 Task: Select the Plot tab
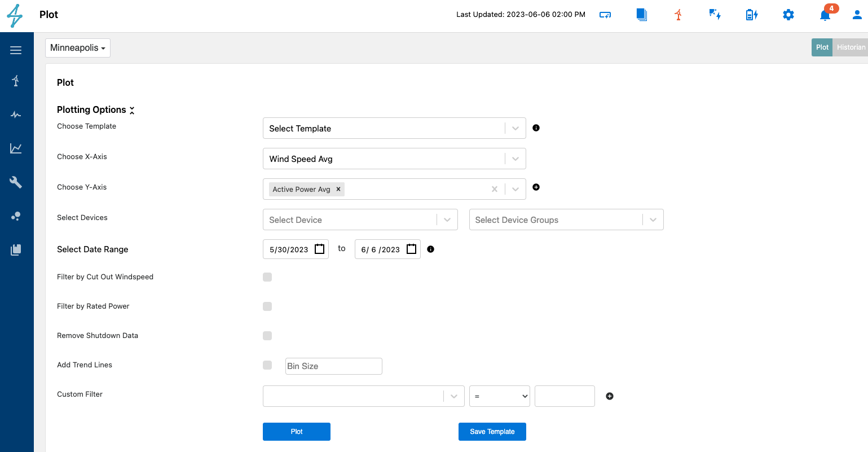coord(822,47)
